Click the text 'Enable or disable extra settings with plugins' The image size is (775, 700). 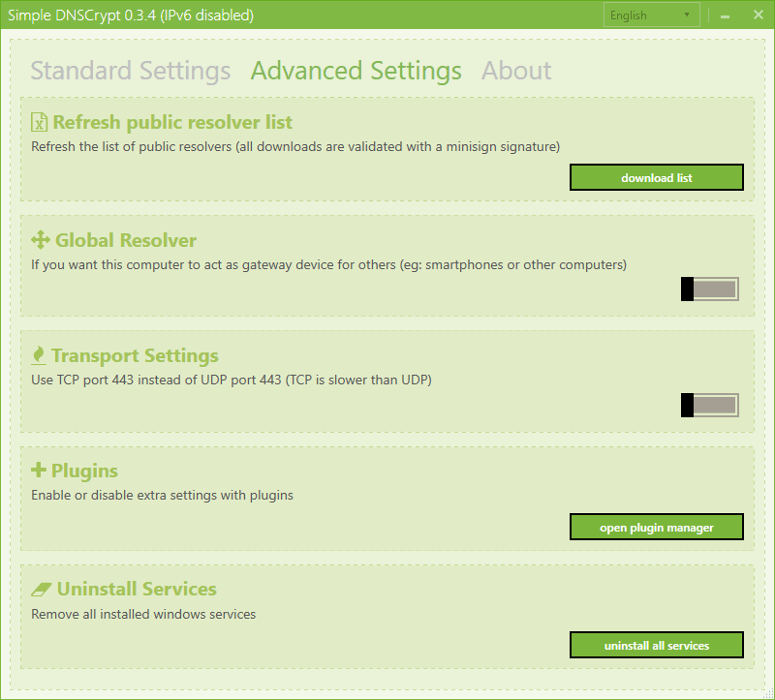162,495
